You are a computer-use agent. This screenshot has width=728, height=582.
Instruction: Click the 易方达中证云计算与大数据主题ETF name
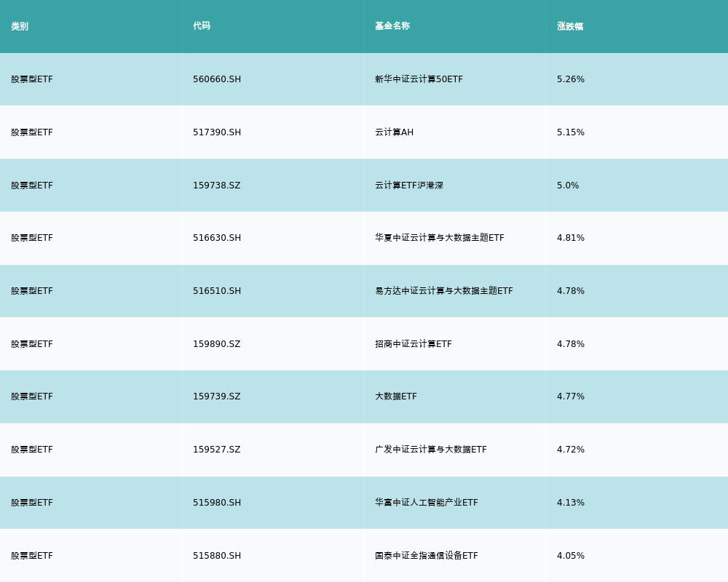coord(444,291)
